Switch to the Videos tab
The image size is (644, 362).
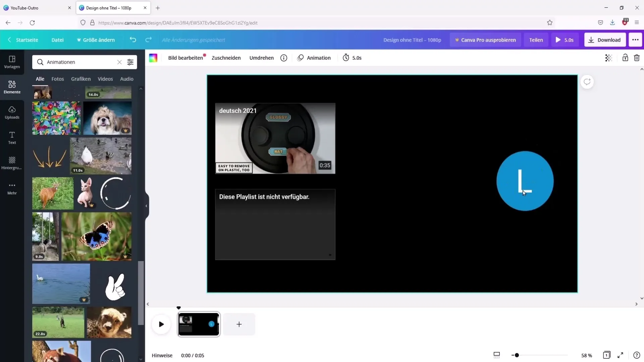point(105,79)
